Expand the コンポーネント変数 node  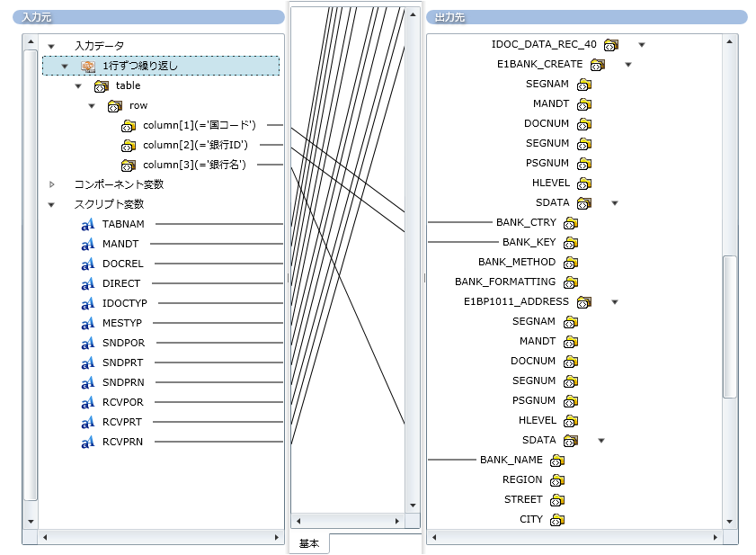point(51,184)
